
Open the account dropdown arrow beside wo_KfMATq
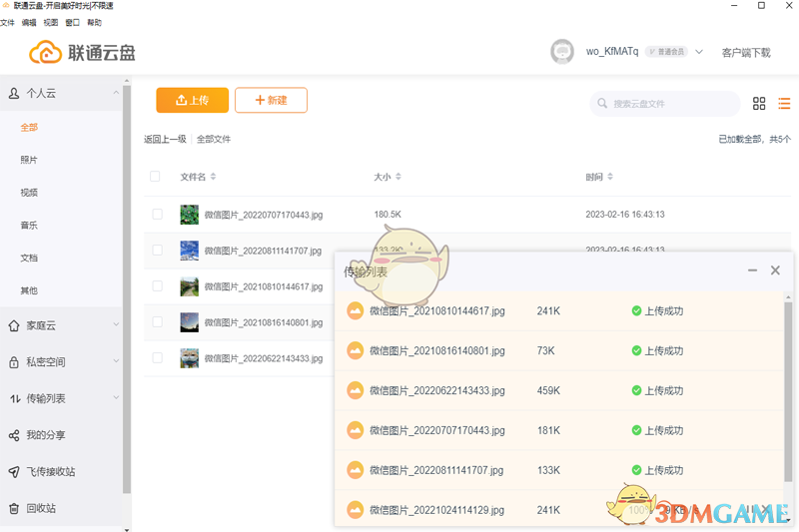click(x=699, y=52)
